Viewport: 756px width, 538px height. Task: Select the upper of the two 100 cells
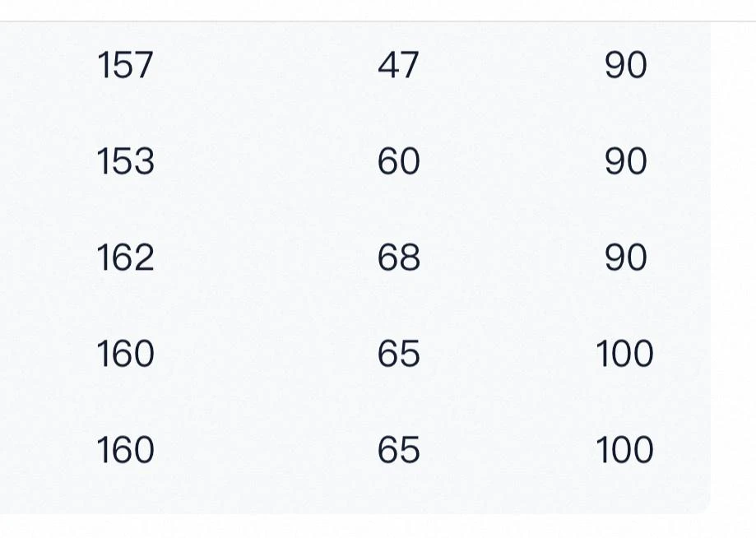click(x=624, y=354)
